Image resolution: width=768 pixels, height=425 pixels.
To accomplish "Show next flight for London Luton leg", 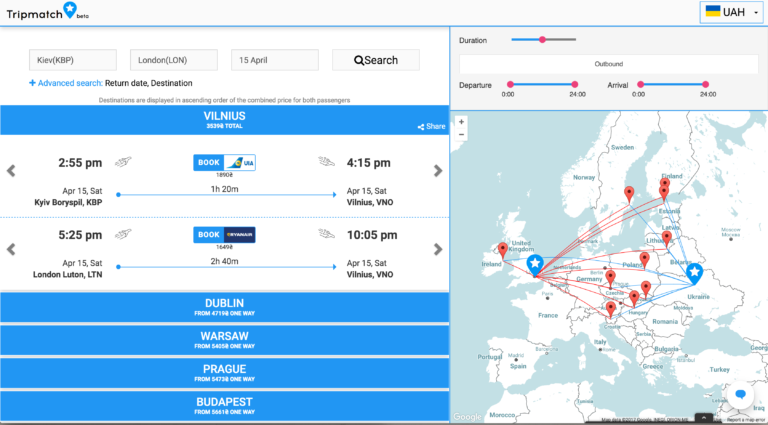I will coord(438,249).
